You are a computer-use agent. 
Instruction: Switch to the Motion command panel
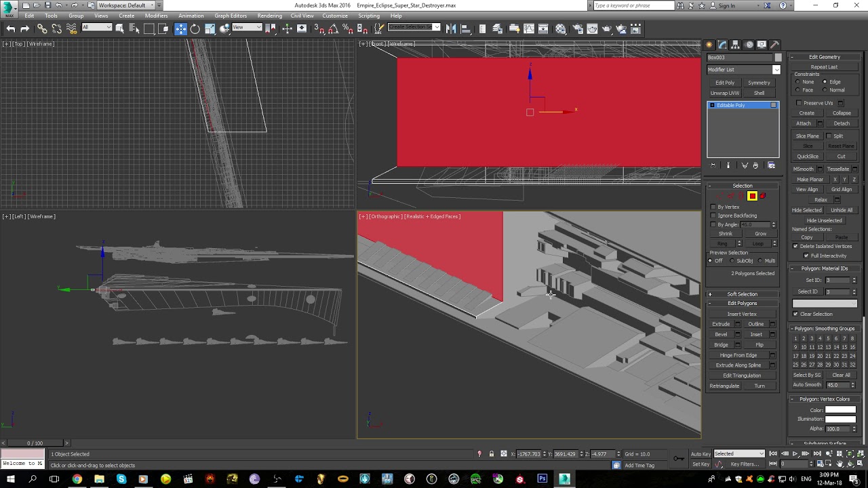click(x=749, y=45)
